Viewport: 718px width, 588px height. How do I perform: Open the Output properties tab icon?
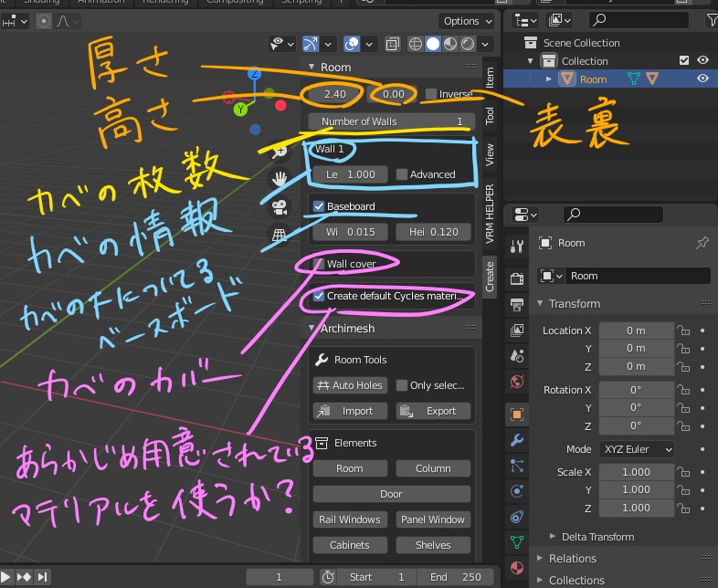tap(517, 304)
